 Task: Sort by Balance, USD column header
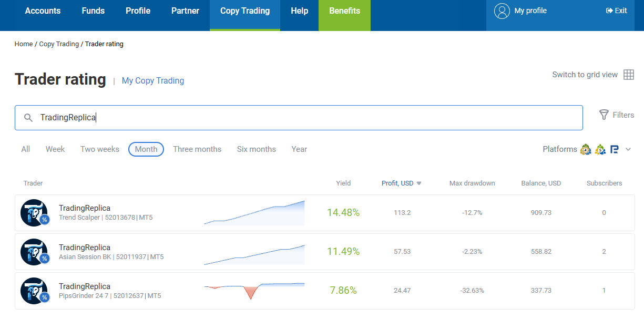(x=541, y=183)
